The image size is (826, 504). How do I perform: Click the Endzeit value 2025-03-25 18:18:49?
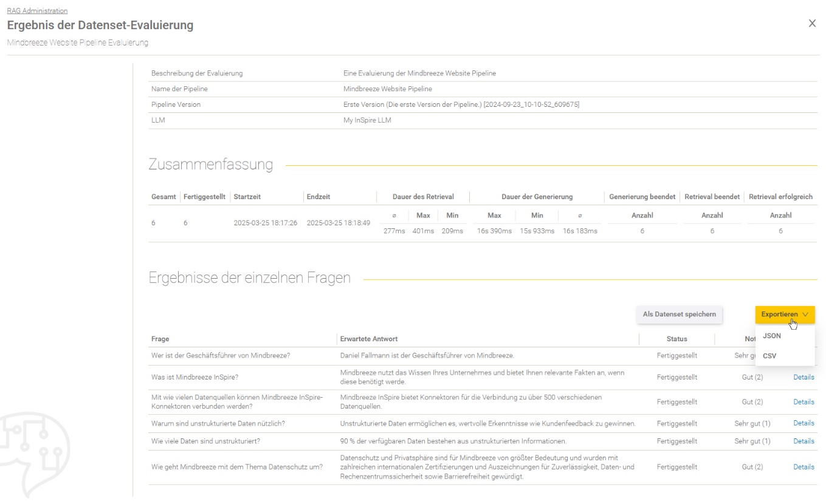(339, 223)
